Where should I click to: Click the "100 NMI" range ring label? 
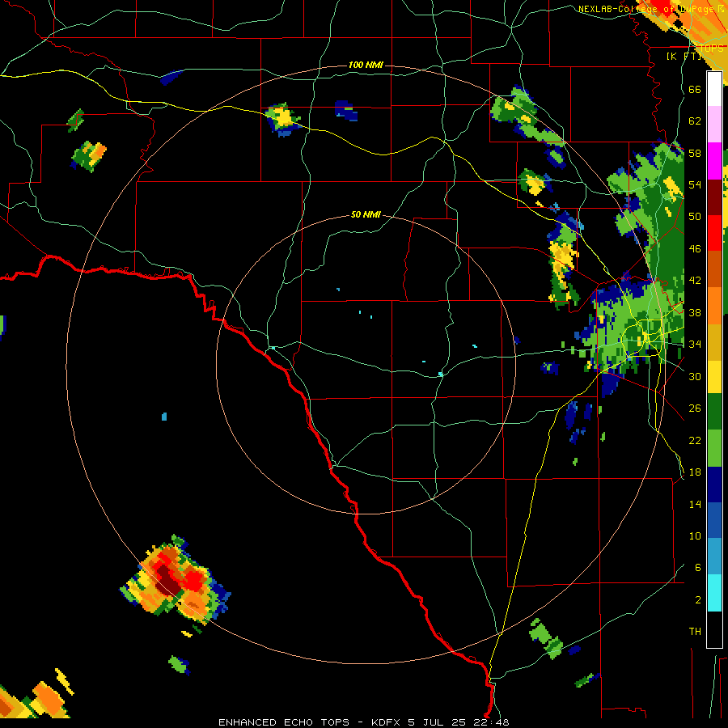click(x=366, y=65)
